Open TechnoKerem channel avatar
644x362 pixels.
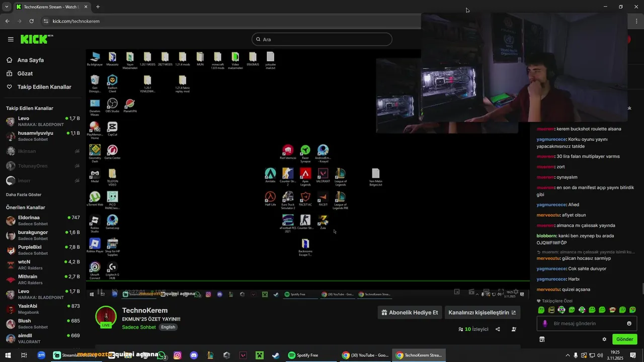click(106, 316)
